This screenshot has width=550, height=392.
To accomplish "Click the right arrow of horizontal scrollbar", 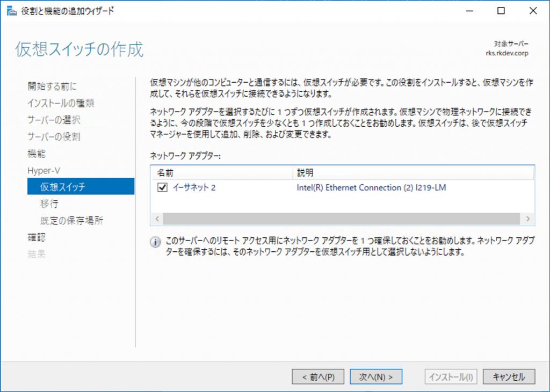I will point(527,219).
